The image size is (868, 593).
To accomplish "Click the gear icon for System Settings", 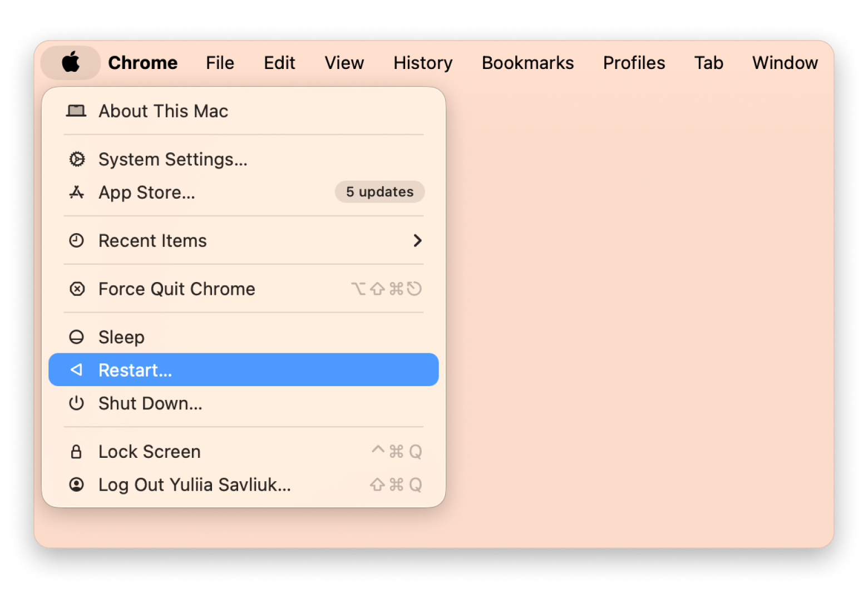I will point(77,160).
